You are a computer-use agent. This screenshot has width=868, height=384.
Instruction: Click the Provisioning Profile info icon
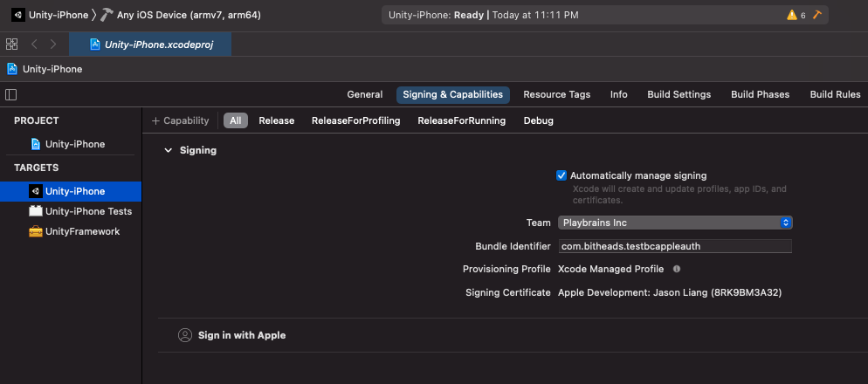tap(677, 270)
